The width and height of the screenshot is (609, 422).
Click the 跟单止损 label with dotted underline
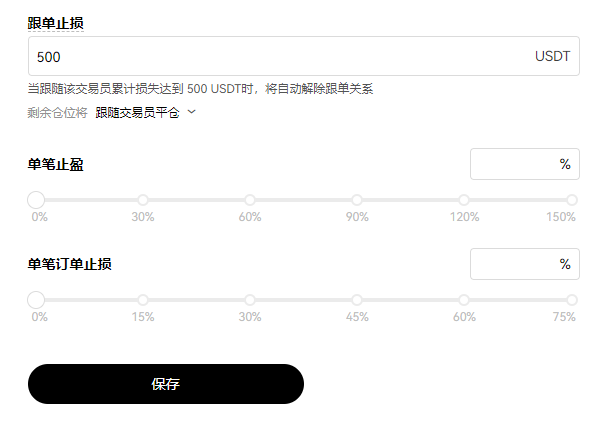[x=55, y=22]
